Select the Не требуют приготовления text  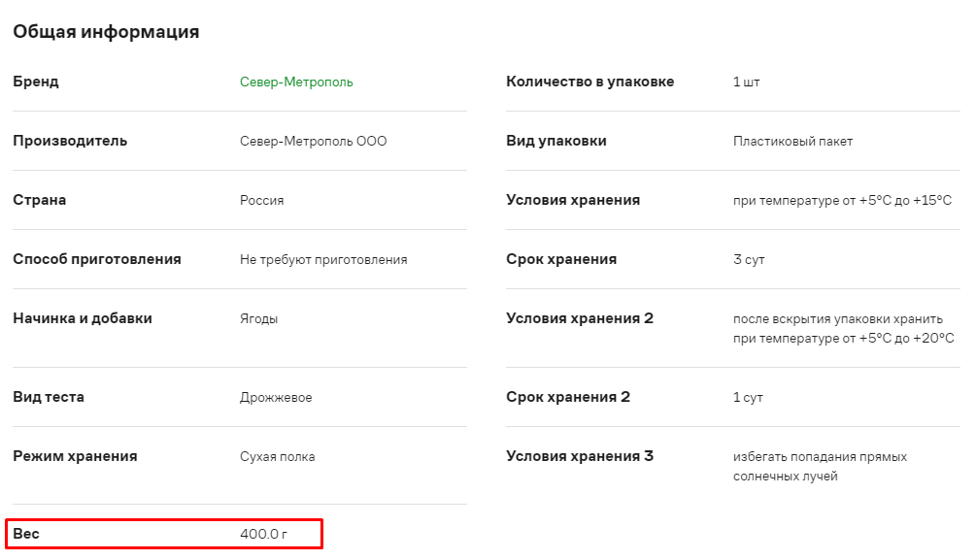(x=323, y=259)
